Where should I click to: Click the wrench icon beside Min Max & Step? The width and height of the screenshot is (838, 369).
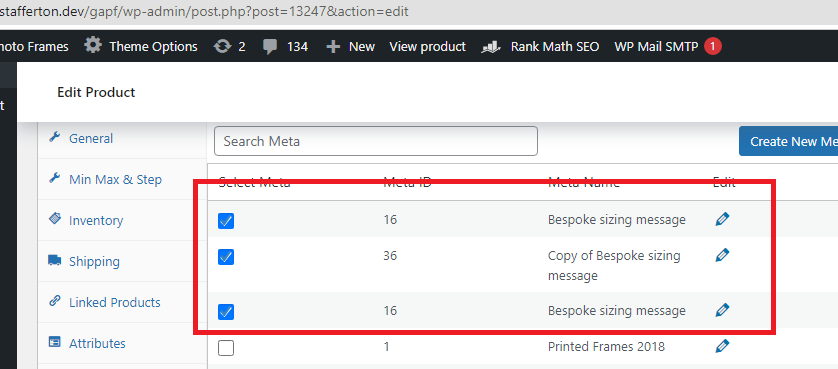coord(55,178)
